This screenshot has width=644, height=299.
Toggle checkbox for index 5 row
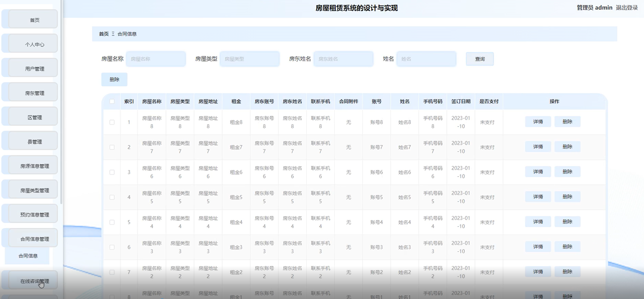tap(112, 222)
